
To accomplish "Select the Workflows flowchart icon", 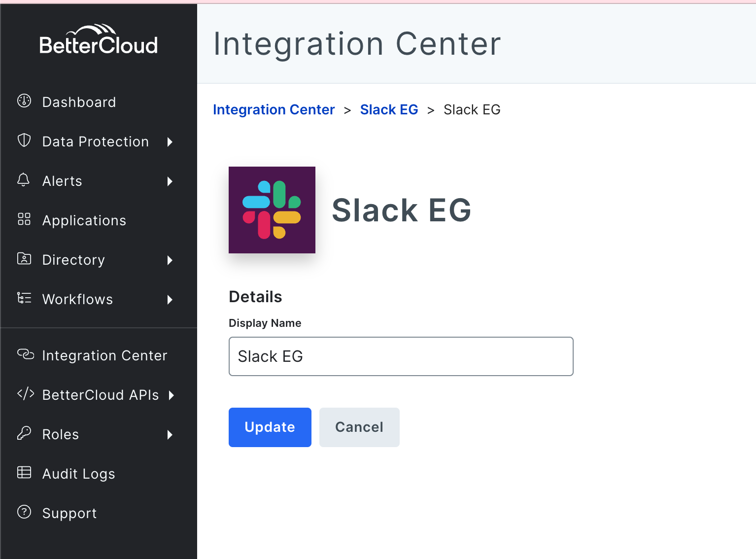I will pos(24,298).
